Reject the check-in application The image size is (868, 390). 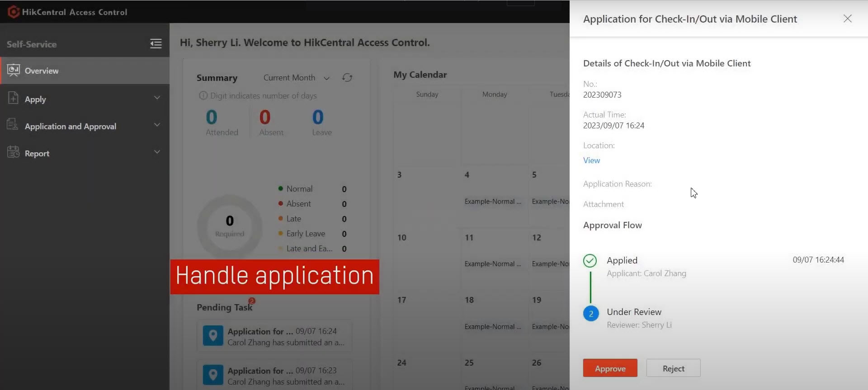(673, 368)
